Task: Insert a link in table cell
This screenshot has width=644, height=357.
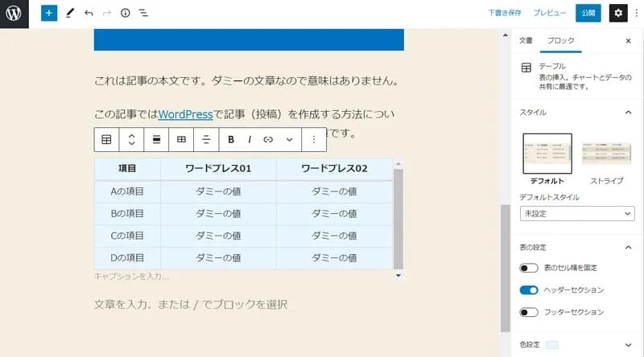Action: (268, 139)
